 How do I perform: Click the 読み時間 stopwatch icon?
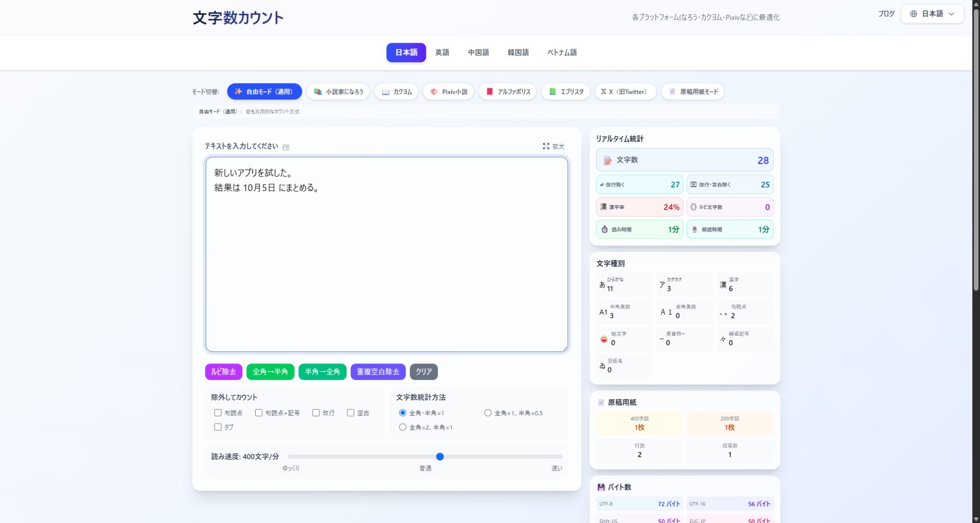click(x=604, y=230)
